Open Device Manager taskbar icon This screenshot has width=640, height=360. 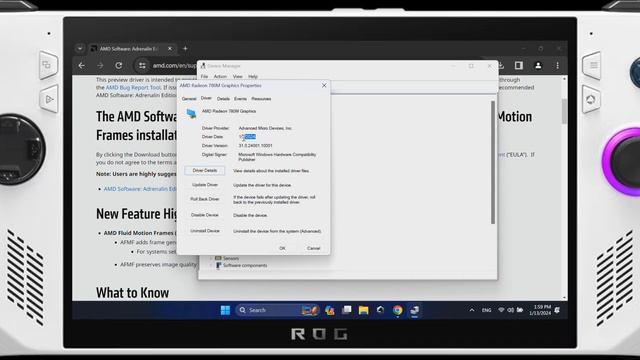click(415, 310)
